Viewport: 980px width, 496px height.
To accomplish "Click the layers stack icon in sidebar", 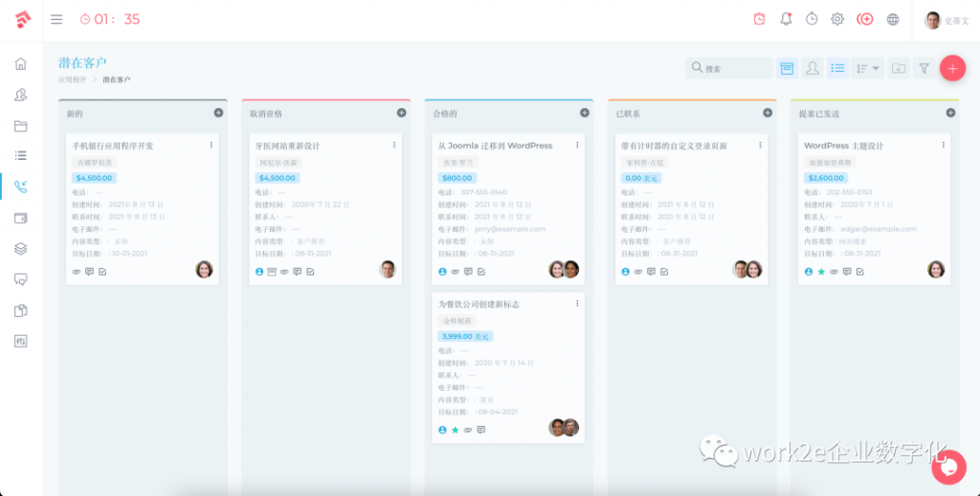I will click(x=20, y=248).
